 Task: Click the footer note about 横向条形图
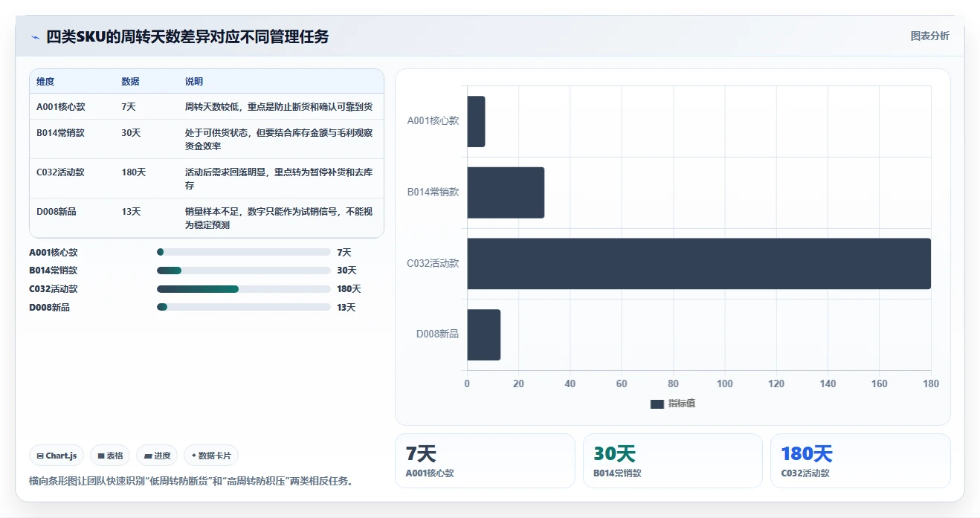click(x=190, y=481)
